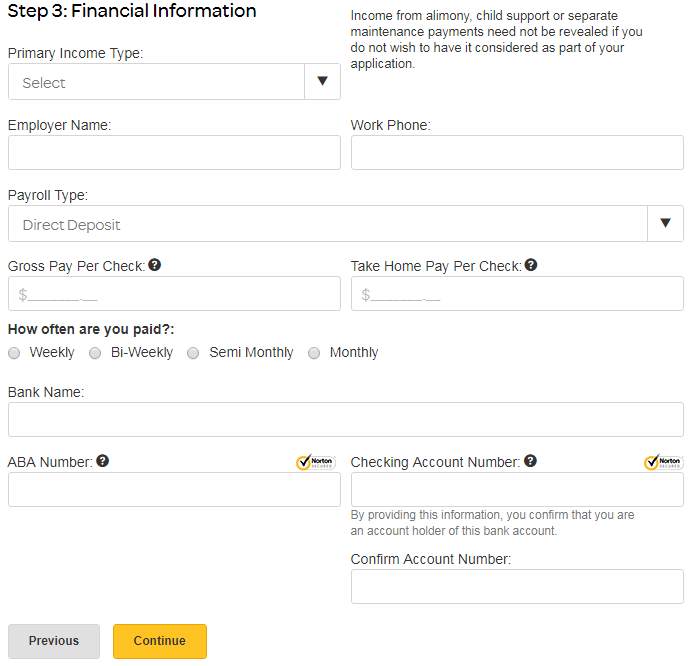Click the 'Step 3: Financial Information' heading
Screen dimensions: 690x666
tap(132, 11)
